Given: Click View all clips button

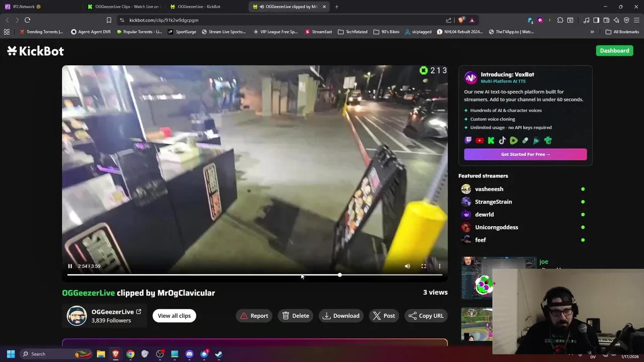Looking at the screenshot, I should pos(174,316).
